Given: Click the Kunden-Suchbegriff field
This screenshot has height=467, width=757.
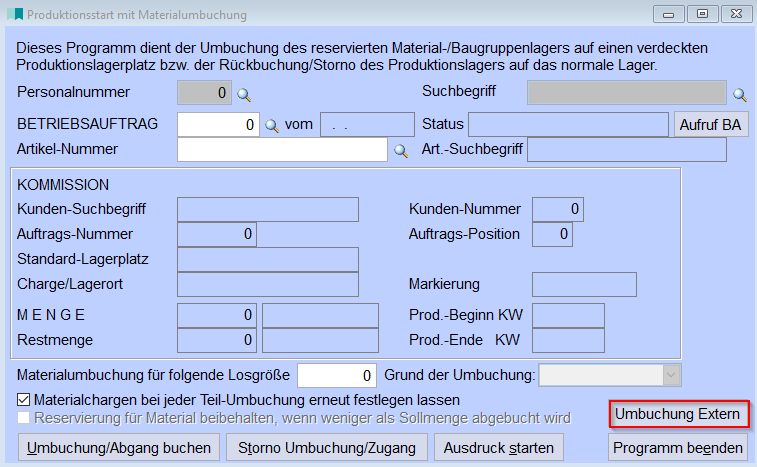Looking at the screenshot, I should [x=267, y=209].
